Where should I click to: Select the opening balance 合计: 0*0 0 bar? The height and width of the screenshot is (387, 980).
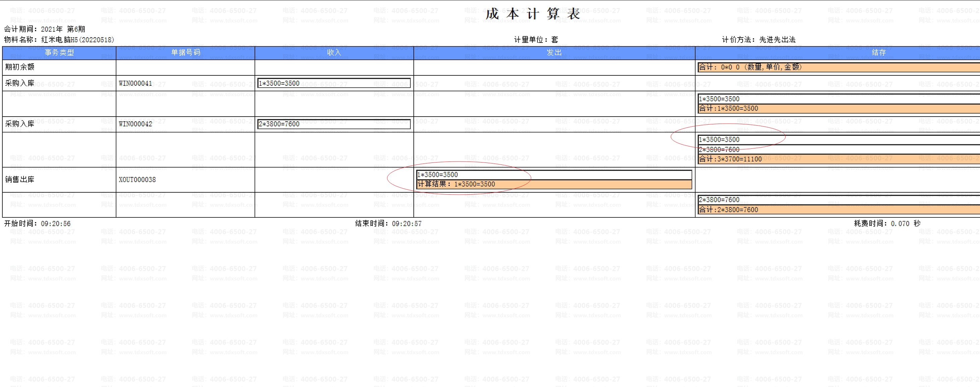[x=837, y=67]
